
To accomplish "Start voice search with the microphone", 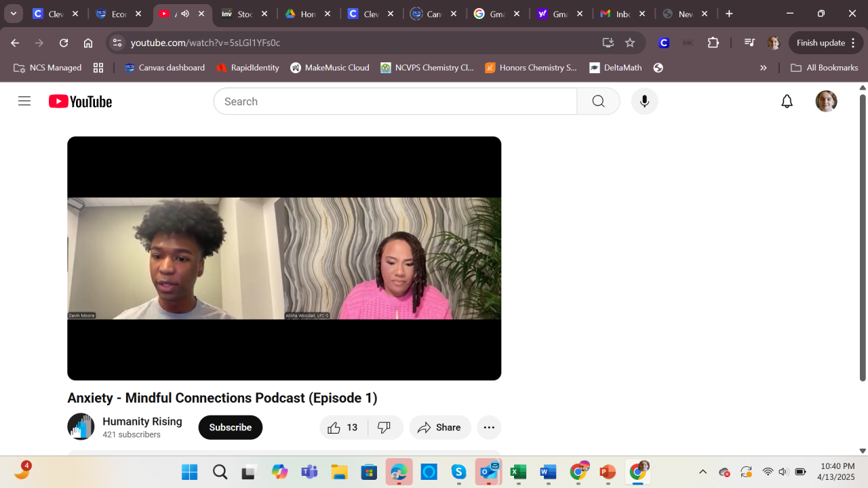I will click(644, 101).
